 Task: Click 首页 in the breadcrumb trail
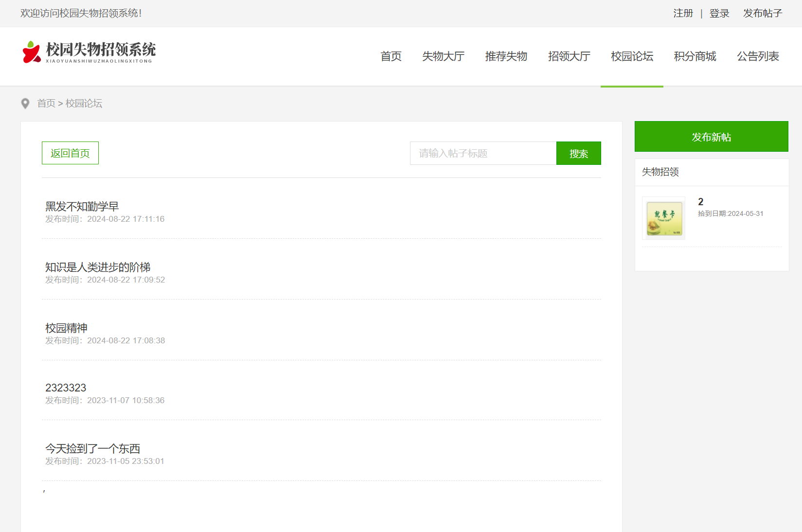point(46,104)
